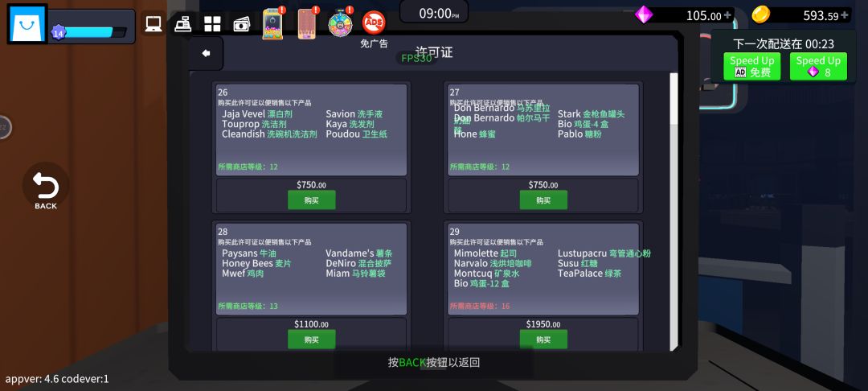Open the four-square grid menu icon
Viewport: 868px width, 391px height.
212,24
